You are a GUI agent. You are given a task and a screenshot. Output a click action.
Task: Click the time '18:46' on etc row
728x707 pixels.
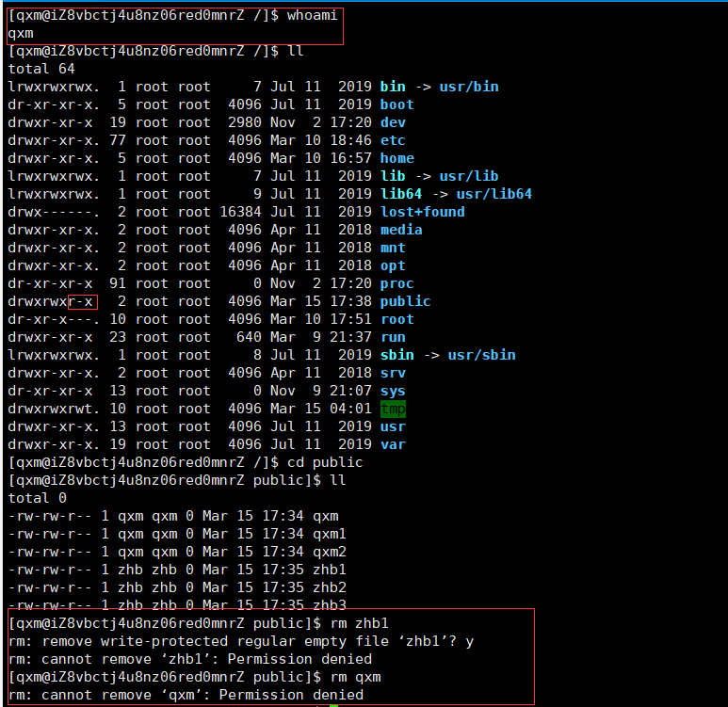(x=350, y=140)
